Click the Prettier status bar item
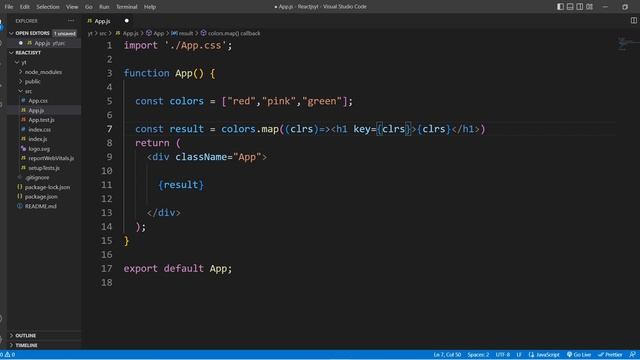640x360 pixels. pyautogui.click(x=610, y=355)
